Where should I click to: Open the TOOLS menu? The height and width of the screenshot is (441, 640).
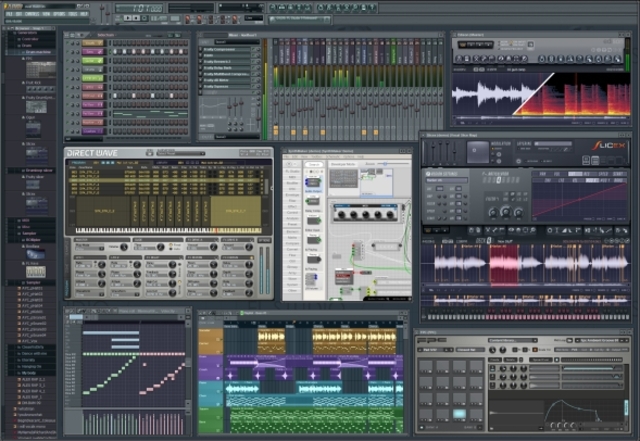point(73,14)
